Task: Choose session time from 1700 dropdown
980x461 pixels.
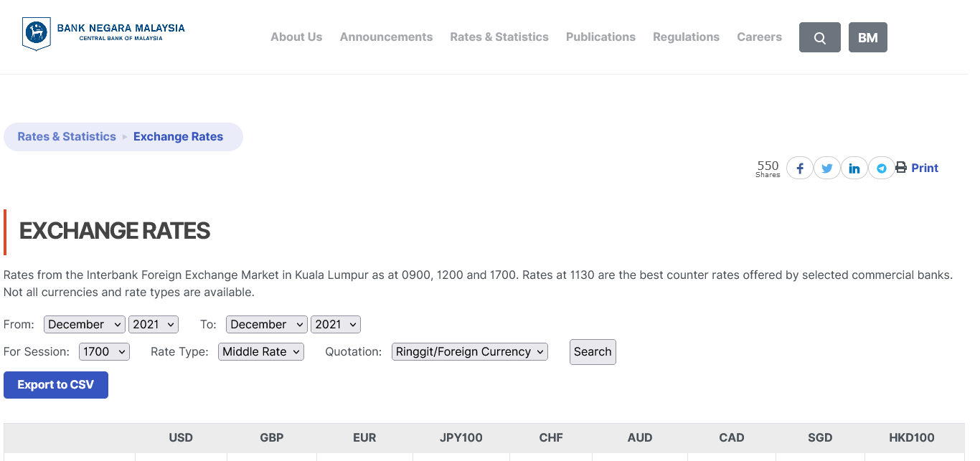Action: coord(104,351)
